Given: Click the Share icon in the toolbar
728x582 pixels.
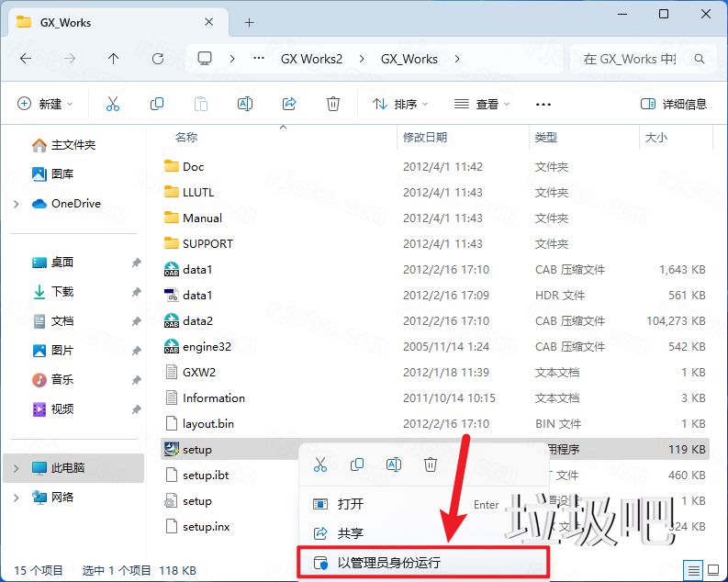Looking at the screenshot, I should (x=289, y=104).
